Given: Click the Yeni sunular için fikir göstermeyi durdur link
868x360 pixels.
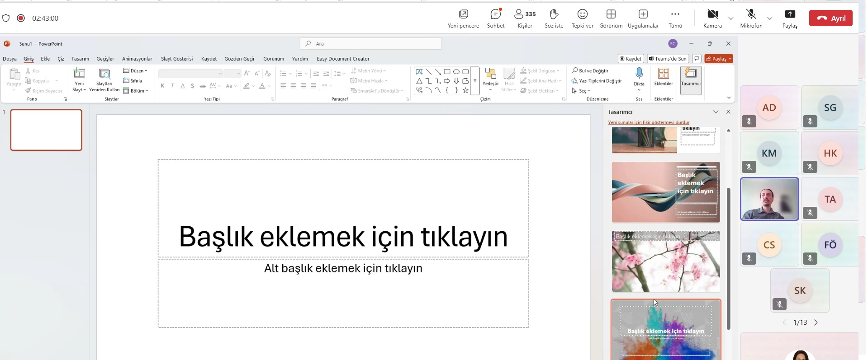Looking at the screenshot, I should coord(649,122).
